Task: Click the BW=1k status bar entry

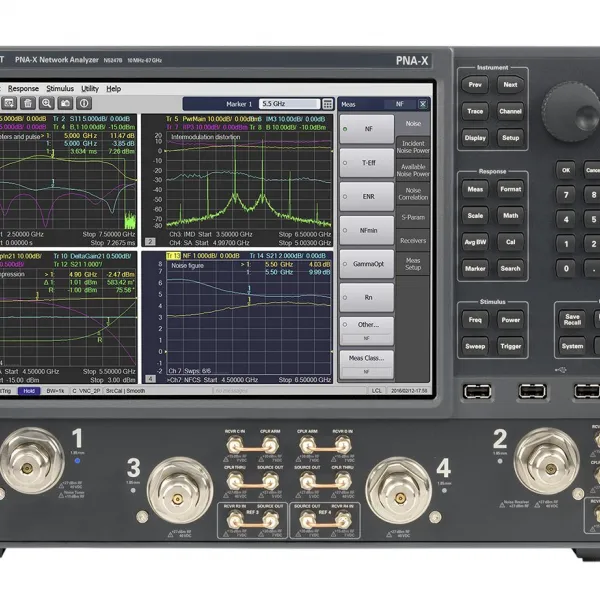Action: [55, 391]
